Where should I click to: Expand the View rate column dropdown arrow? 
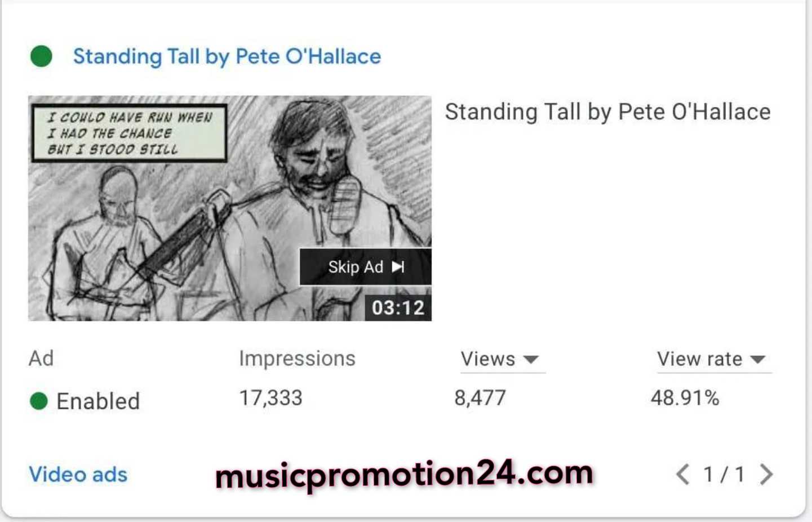758,360
